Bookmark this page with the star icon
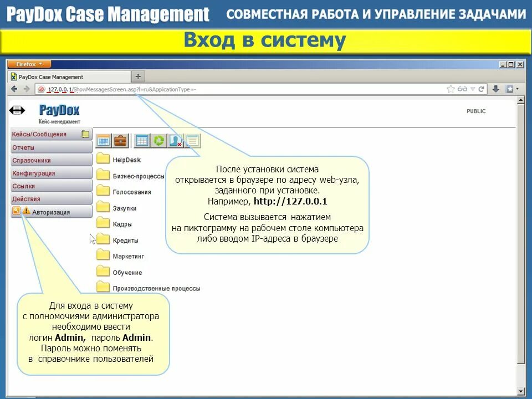Viewport: 532px width, 399px height. tap(451, 89)
